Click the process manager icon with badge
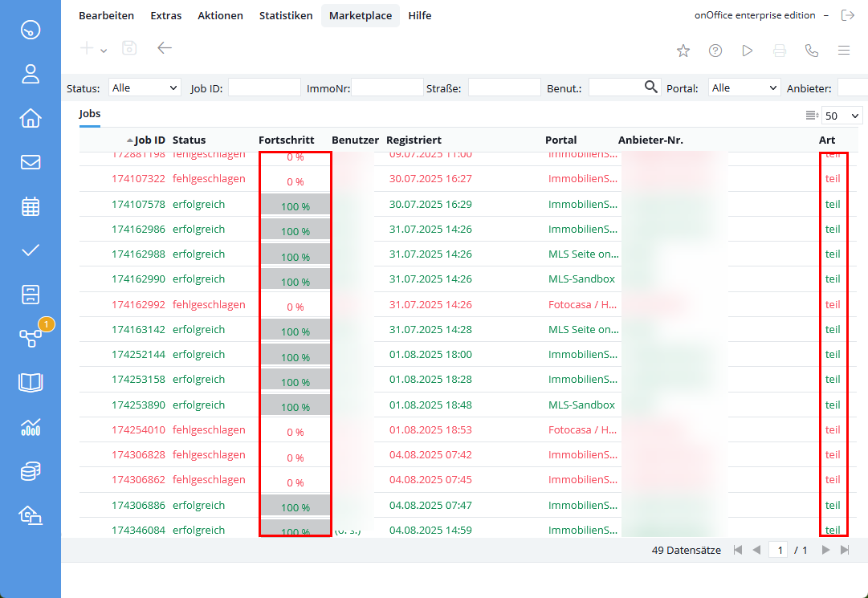The width and height of the screenshot is (868, 598). click(x=31, y=337)
